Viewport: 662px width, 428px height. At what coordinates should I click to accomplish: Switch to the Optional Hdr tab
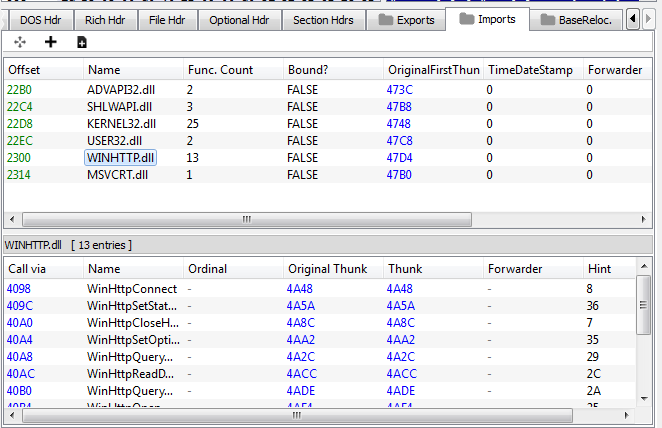tap(239, 20)
